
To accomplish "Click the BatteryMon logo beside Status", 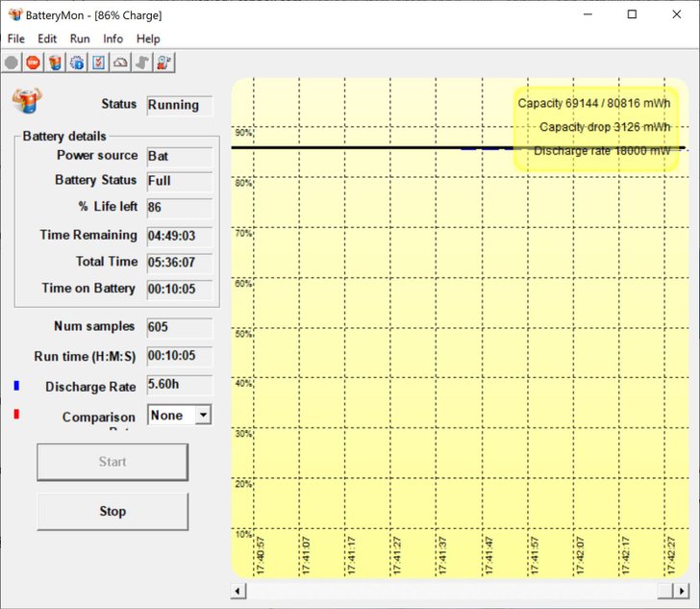I will pyautogui.click(x=27, y=100).
